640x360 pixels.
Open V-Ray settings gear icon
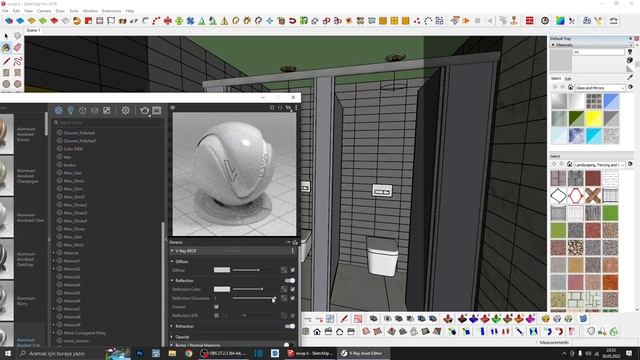[125, 110]
